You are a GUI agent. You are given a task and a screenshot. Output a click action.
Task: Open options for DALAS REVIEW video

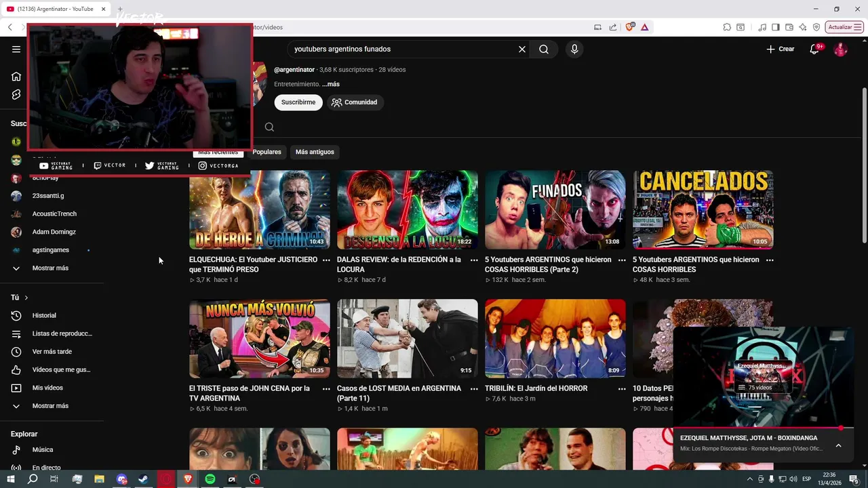coord(474,260)
